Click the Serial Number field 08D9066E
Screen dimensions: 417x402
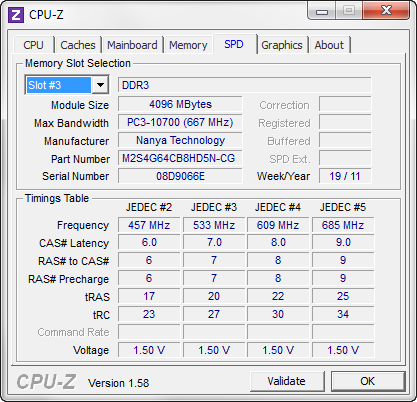tap(180, 176)
